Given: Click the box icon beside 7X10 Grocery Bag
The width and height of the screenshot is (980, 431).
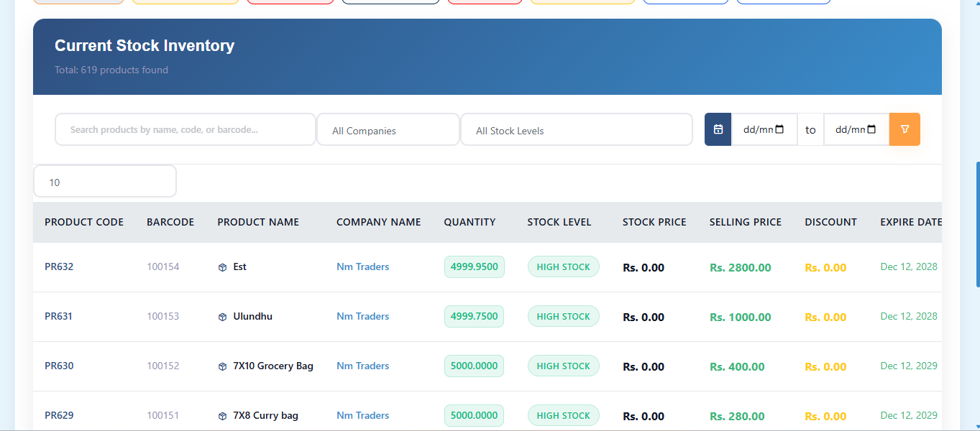Looking at the screenshot, I should (222, 366).
